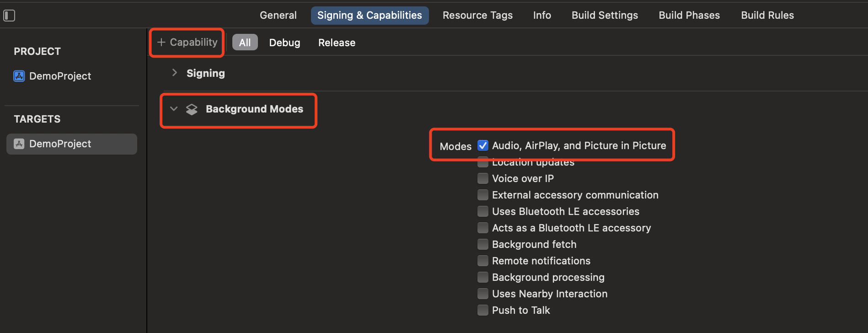This screenshot has width=868, height=333.
Task: Enable the Voice over IP checkbox
Action: [x=482, y=178]
